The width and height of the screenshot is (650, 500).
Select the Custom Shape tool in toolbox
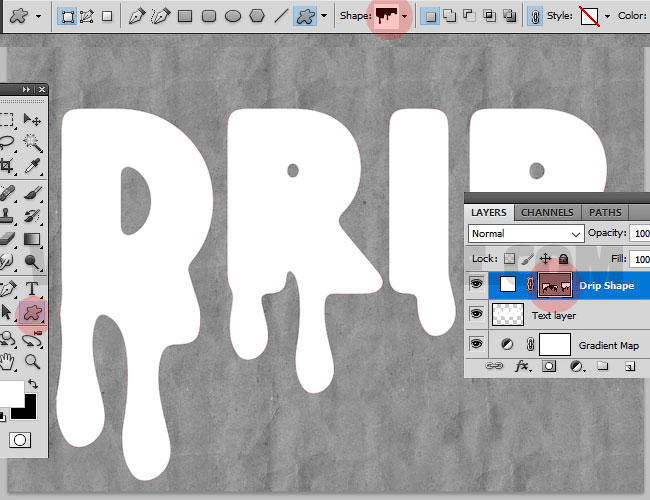33,312
